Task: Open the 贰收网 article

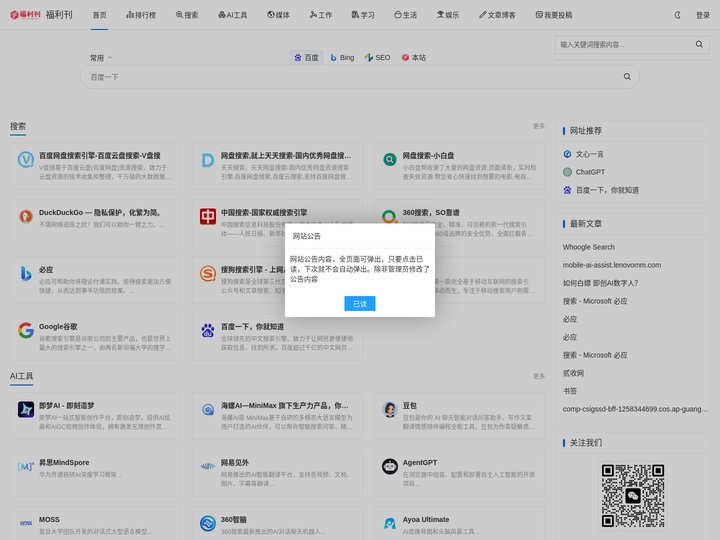Action: point(574,373)
